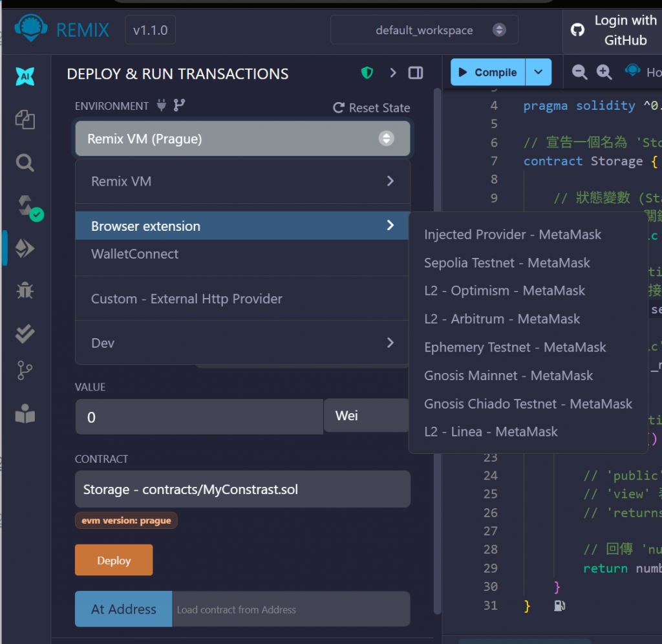662x644 pixels.
Task: Open the Debugger bug icon
Action: coord(25,290)
